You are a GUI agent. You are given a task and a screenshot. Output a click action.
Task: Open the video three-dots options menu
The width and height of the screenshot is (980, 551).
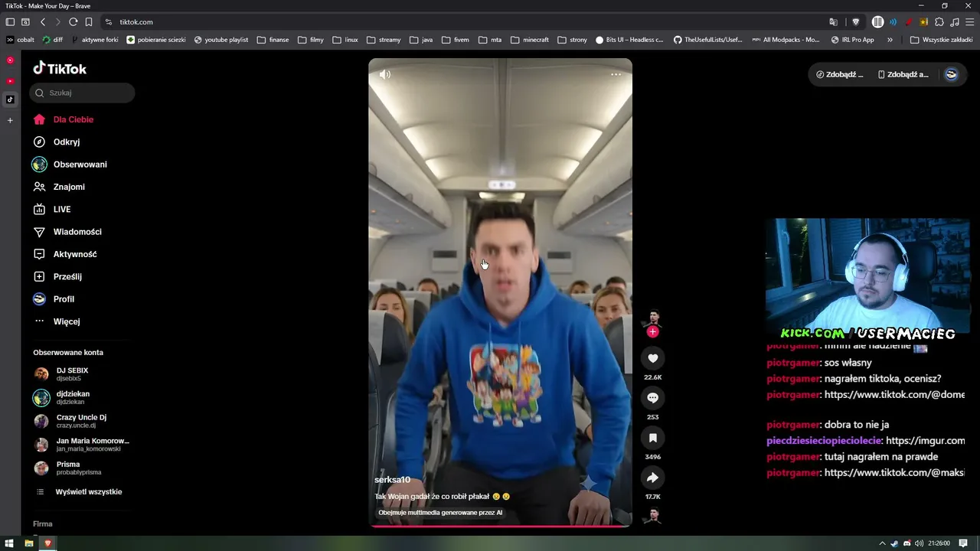coord(616,74)
